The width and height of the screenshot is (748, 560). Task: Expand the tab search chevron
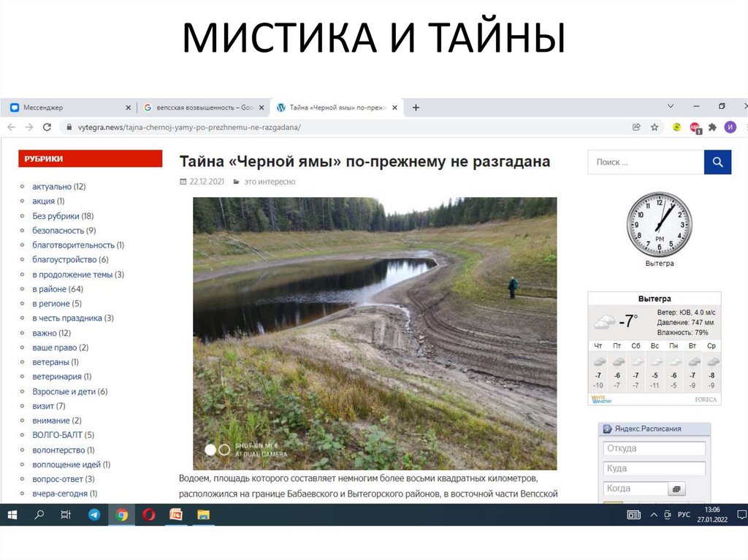(671, 107)
